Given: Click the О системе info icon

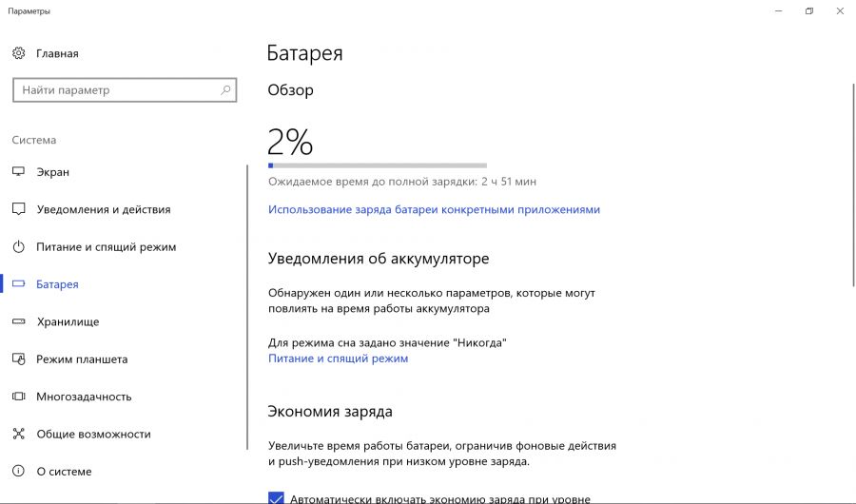Looking at the screenshot, I should [x=18, y=472].
